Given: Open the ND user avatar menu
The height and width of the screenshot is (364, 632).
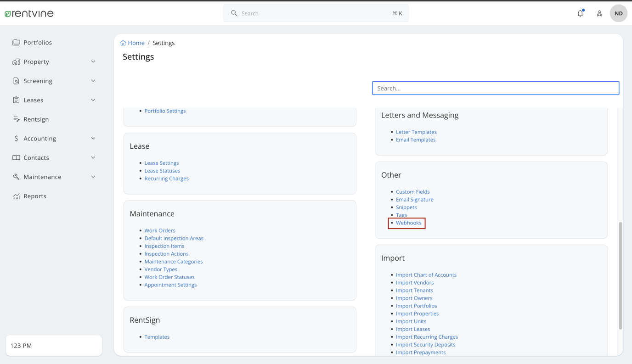Looking at the screenshot, I should pos(618,13).
